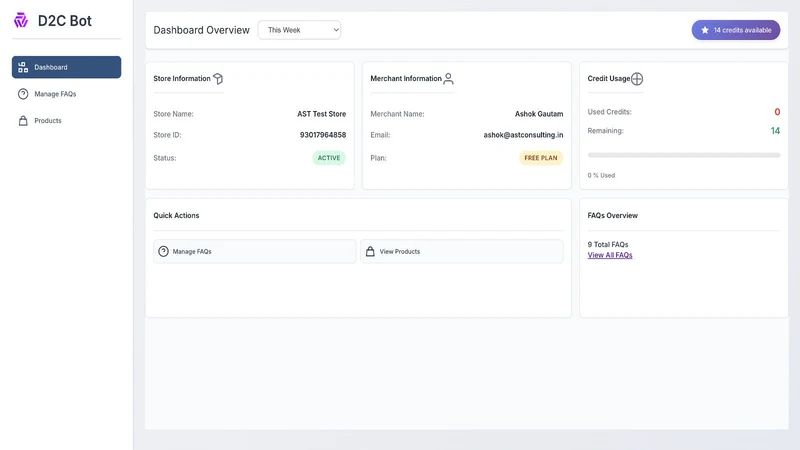This screenshot has height=450, width=800.
Task: Click the Products bag icon in the sidebar
Action: tap(23, 121)
